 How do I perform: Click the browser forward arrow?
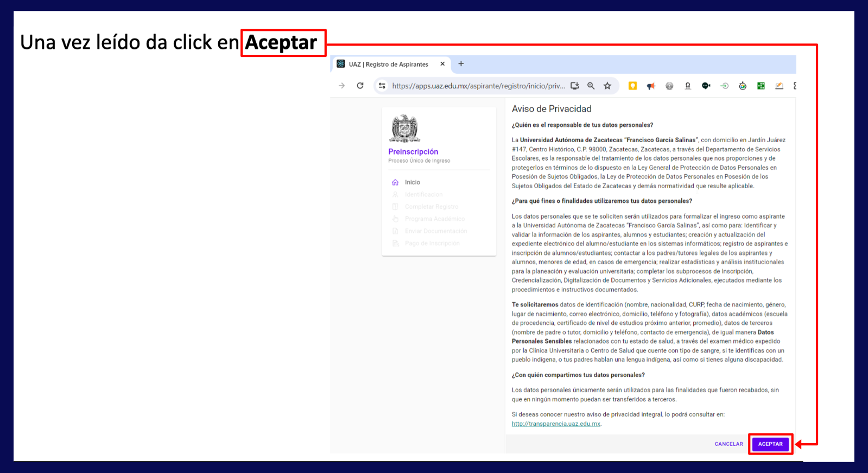(x=341, y=86)
